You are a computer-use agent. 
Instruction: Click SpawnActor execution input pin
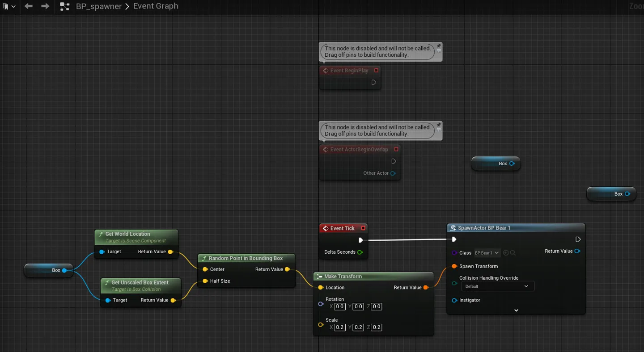tap(454, 239)
